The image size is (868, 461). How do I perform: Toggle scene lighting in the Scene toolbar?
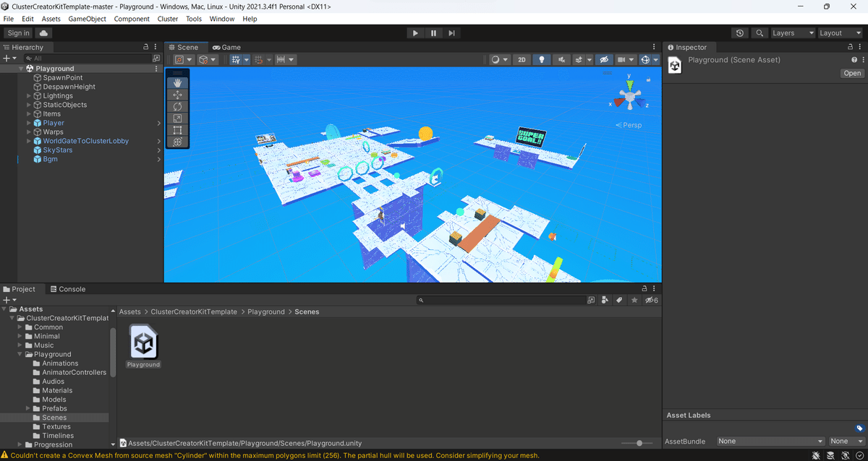pyautogui.click(x=542, y=59)
